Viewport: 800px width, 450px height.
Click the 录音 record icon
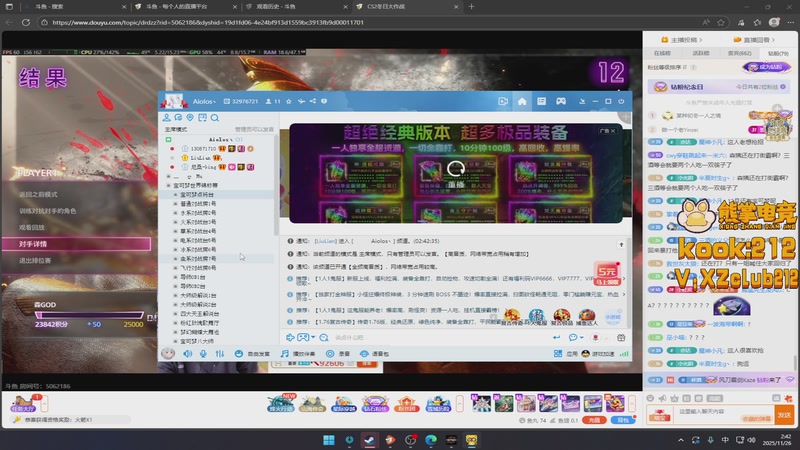pos(330,354)
